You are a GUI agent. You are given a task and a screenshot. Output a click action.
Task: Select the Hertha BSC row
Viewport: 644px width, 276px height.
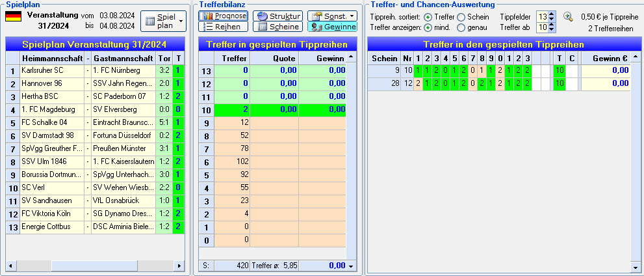click(x=96, y=96)
